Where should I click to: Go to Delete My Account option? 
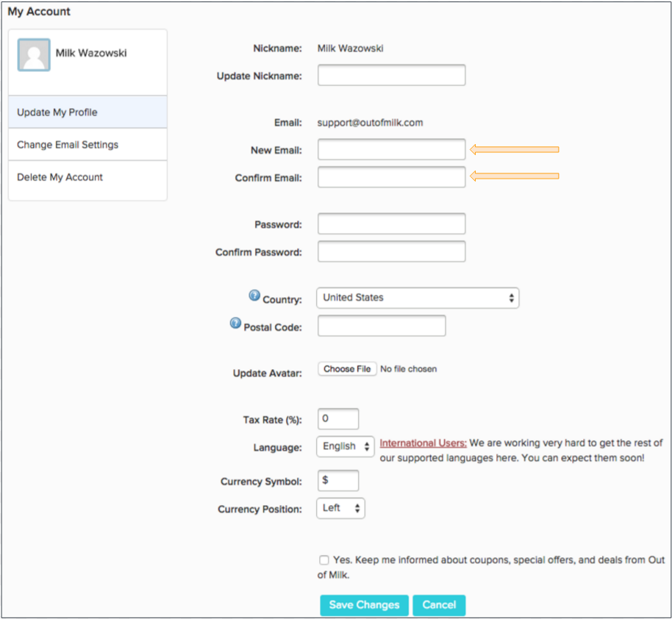click(87, 177)
